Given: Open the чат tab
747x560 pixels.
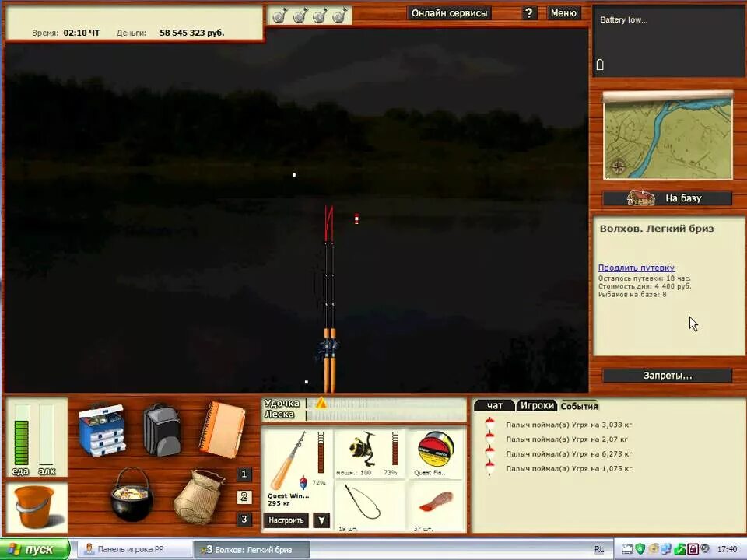Looking at the screenshot, I should point(495,406).
